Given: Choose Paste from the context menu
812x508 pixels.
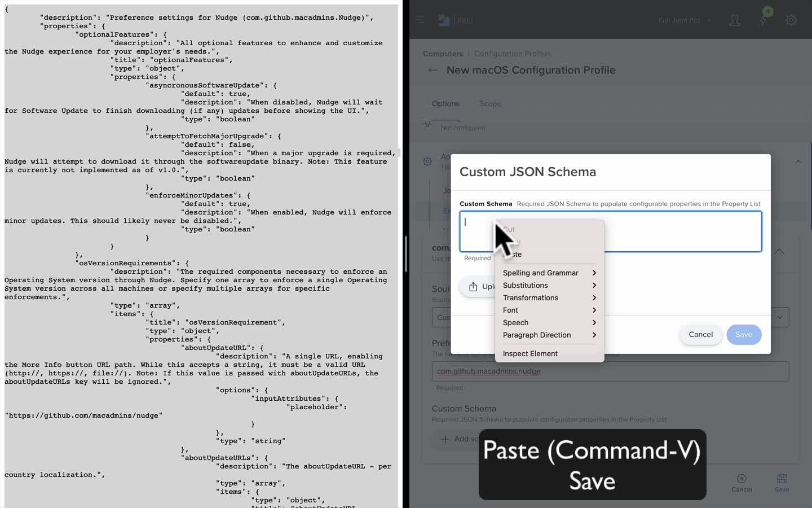Looking at the screenshot, I should pos(549,254).
